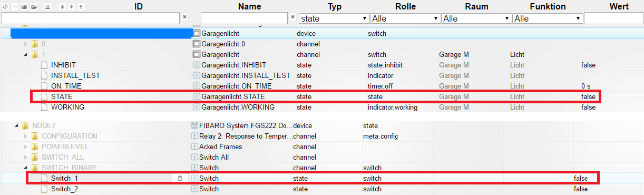Viewport: 644px width, 195px height.
Task: Click the ID filter input field
Action: pyautogui.click(x=91, y=18)
